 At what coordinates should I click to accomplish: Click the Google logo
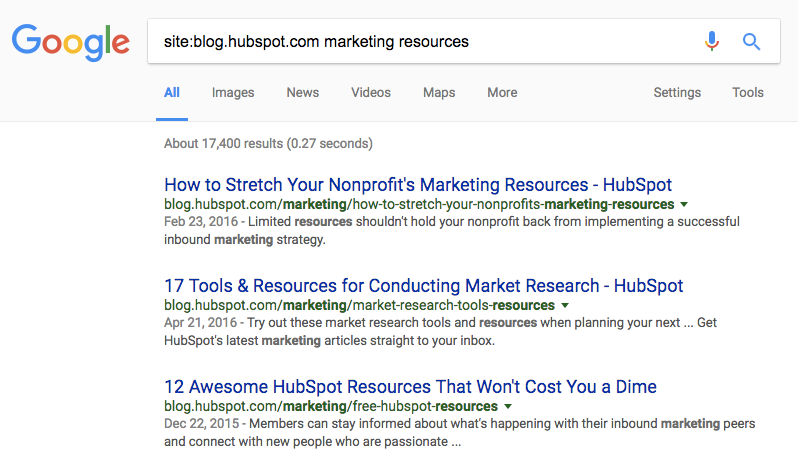click(x=70, y=41)
